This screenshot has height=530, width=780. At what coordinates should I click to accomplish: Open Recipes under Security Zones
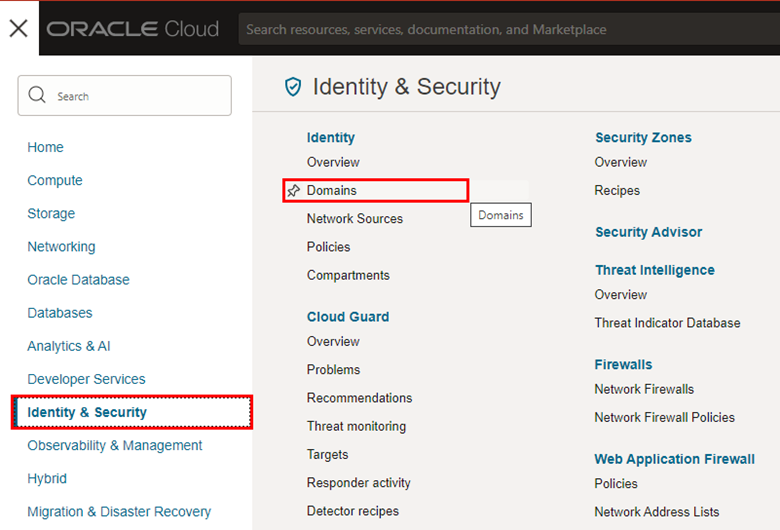point(617,191)
